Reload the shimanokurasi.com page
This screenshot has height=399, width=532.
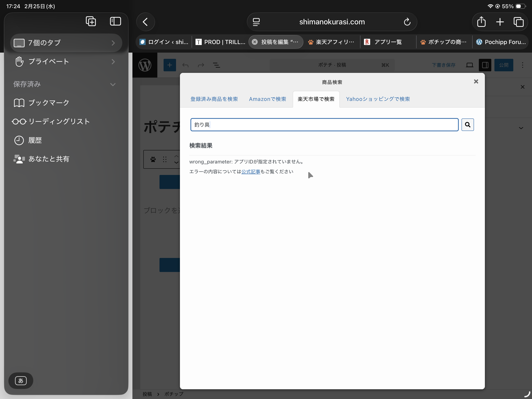pyautogui.click(x=407, y=22)
